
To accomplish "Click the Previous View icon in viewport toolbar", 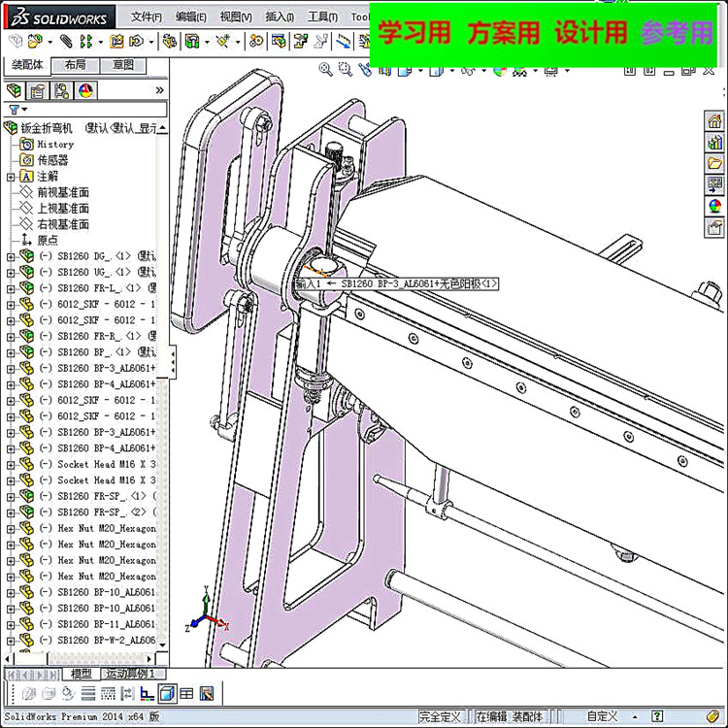I will point(365,70).
